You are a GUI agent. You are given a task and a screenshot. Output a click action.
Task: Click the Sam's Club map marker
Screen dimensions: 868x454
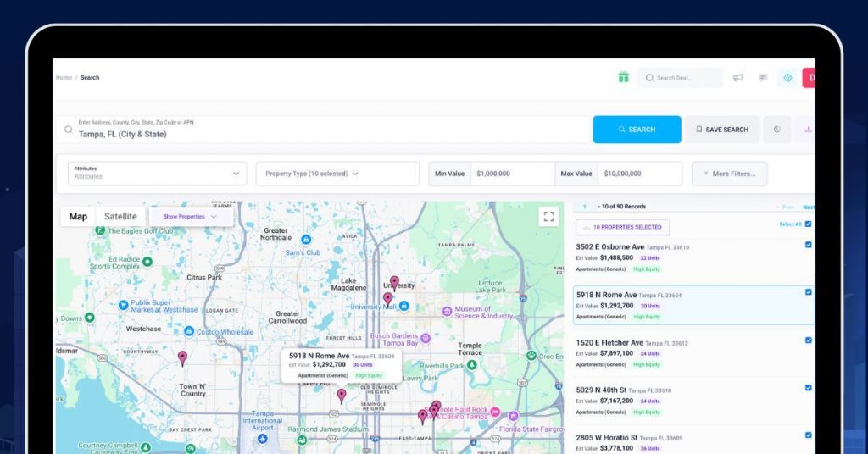tap(305, 240)
